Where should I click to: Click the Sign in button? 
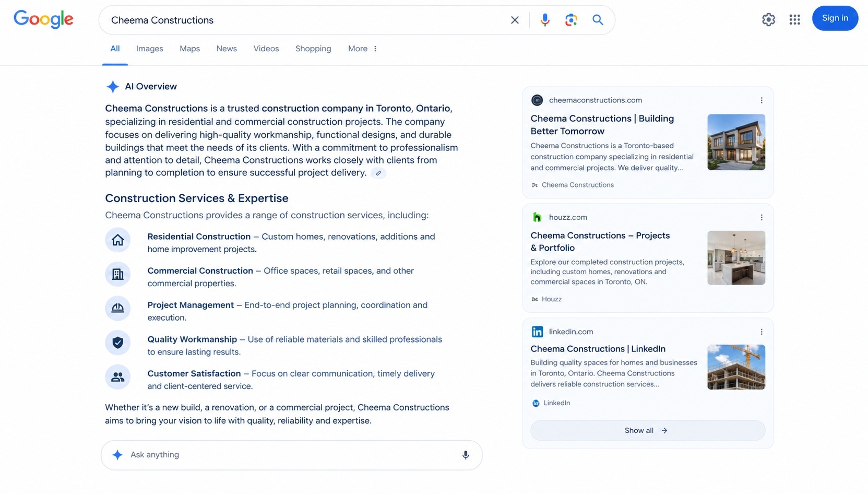[835, 18]
